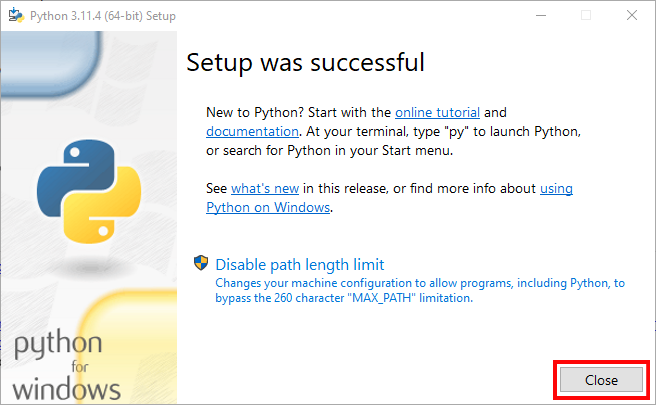Screen dimensions: 656x405
Task: Click the "Setup was successful" heading
Action: point(305,63)
